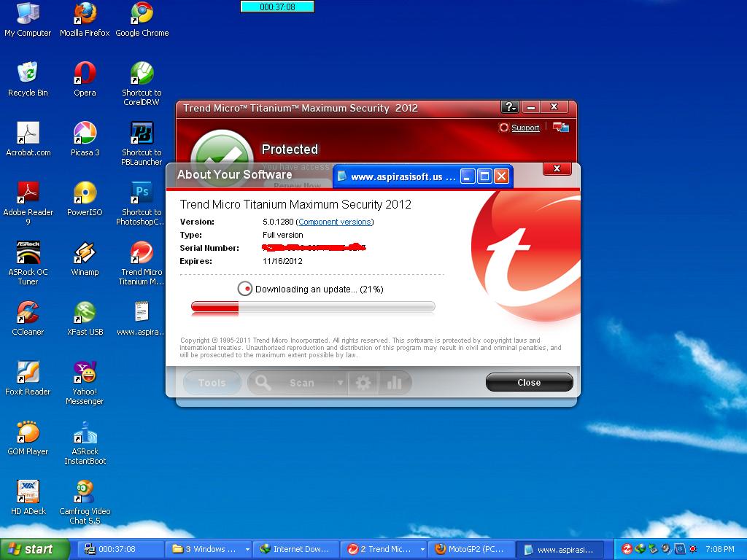Launch CCleaner from desktop
The image size is (747, 560).
click(28, 319)
